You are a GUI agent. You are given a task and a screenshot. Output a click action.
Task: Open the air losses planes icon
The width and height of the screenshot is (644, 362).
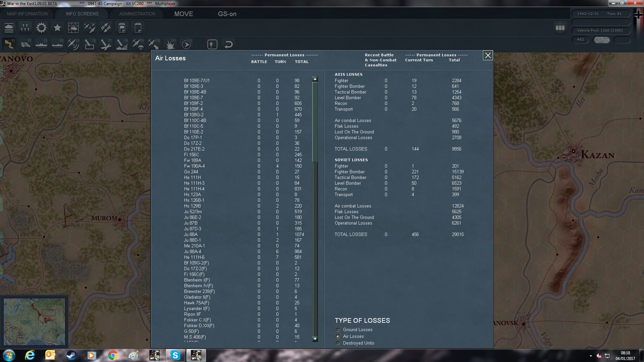point(90,27)
